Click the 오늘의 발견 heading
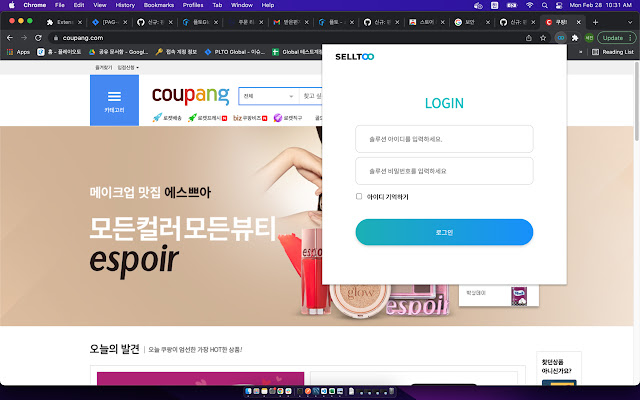 pyautogui.click(x=114, y=349)
